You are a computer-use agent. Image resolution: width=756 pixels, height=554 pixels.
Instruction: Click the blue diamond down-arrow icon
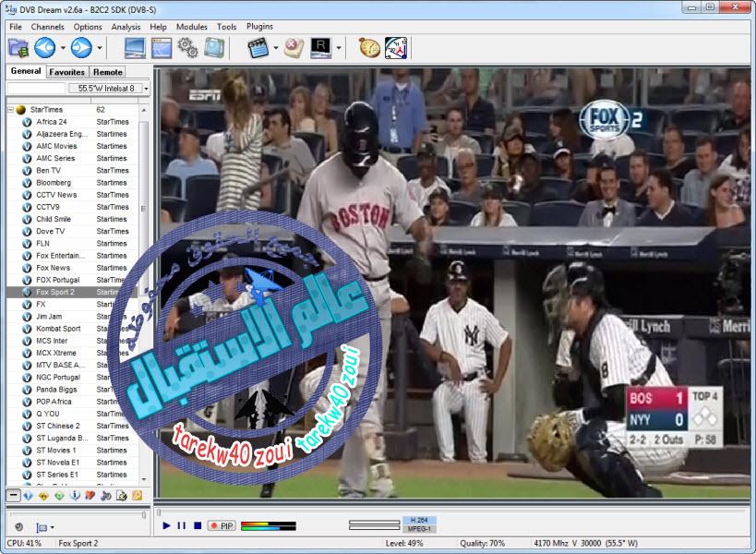coord(29,496)
